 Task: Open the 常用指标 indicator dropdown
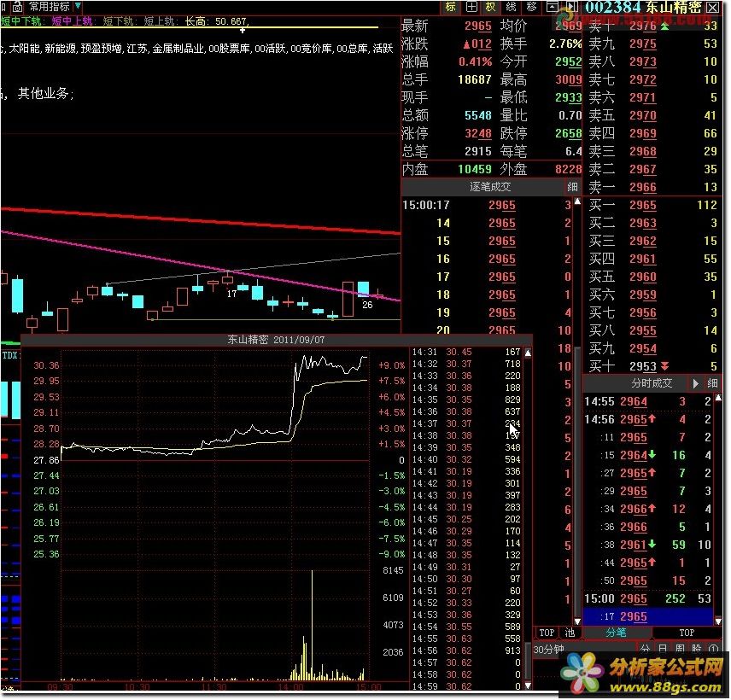pos(78,6)
